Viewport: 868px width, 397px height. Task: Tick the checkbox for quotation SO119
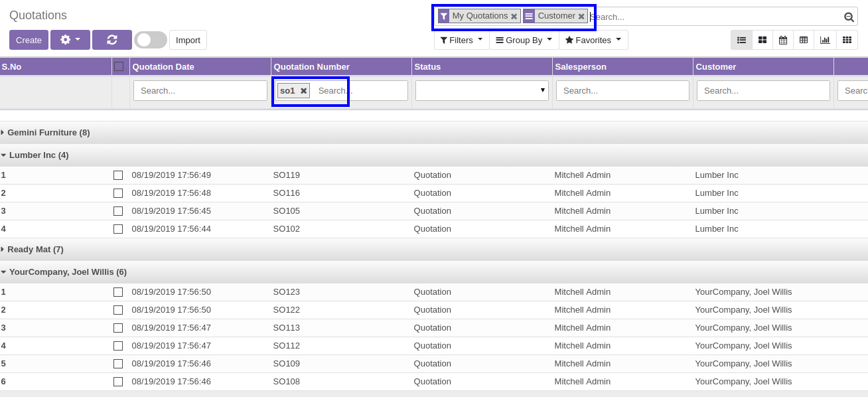(x=118, y=175)
